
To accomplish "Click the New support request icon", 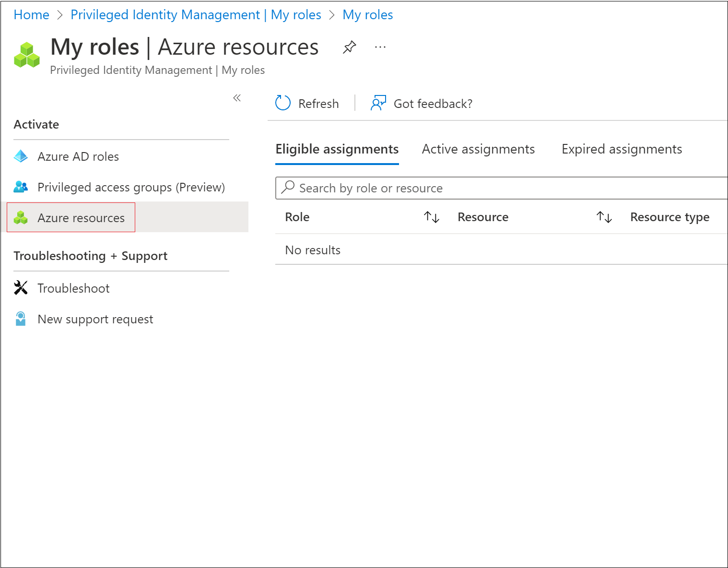I will (21, 319).
